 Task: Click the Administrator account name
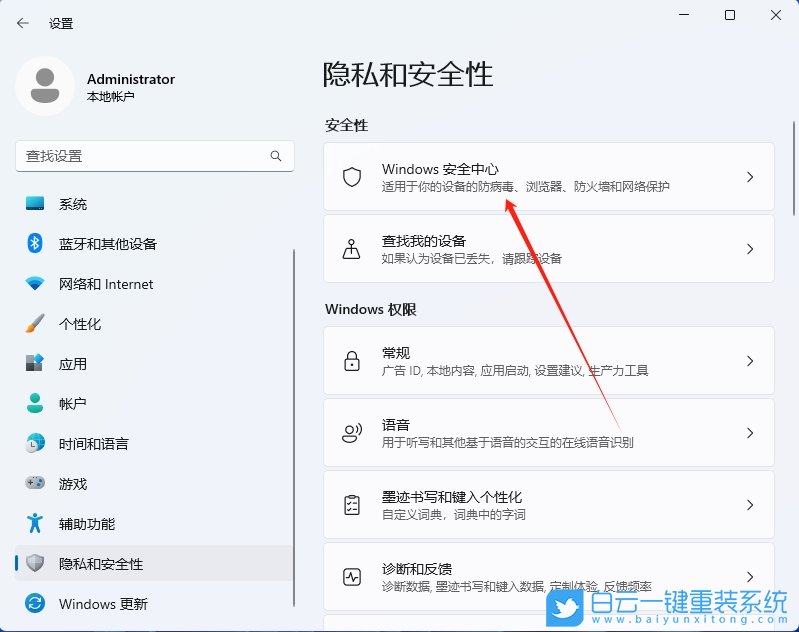point(131,79)
